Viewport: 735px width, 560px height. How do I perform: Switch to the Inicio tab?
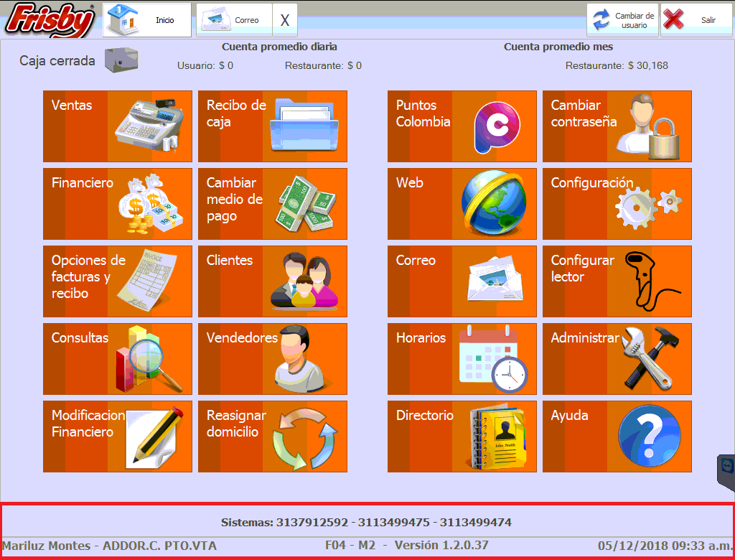pyautogui.click(x=147, y=20)
